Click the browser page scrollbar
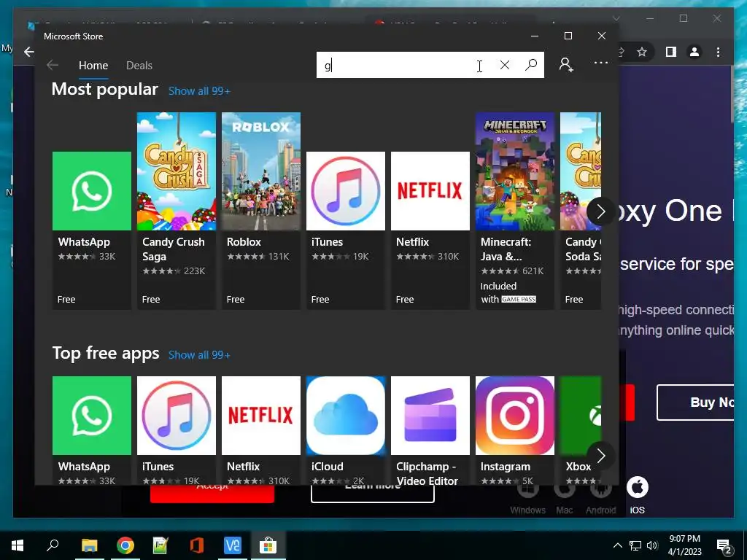 (x=731, y=93)
